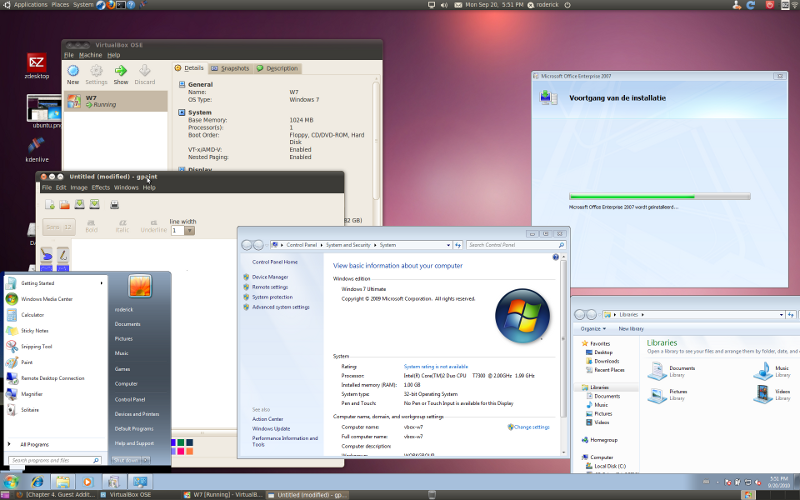Switch to the Snapshots tab in VirtualBox
Viewport: 800px width, 500px height.
pos(230,68)
